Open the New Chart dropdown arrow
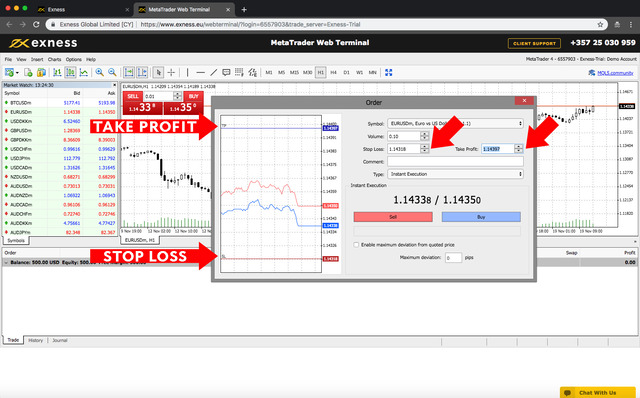Image resolution: width=640 pixels, height=398 pixels. tap(17, 73)
